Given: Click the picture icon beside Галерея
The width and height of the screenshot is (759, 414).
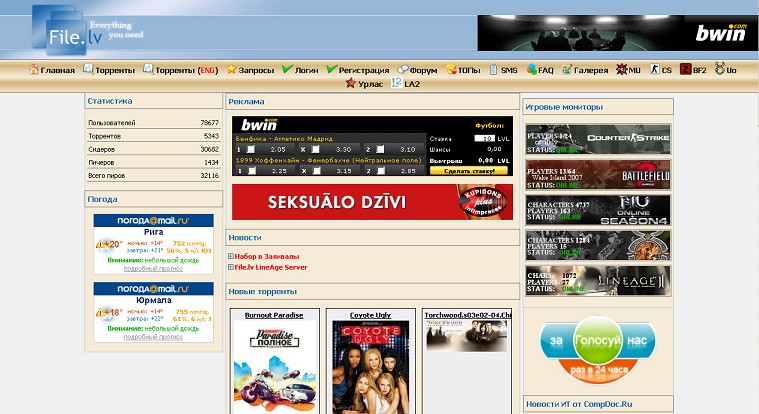Looking at the screenshot, I should [x=567, y=69].
